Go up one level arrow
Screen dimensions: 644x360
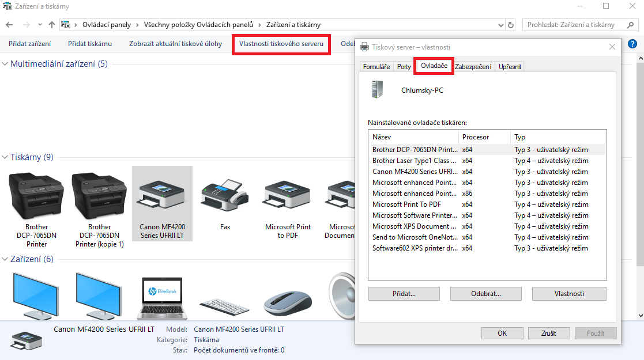click(52, 25)
